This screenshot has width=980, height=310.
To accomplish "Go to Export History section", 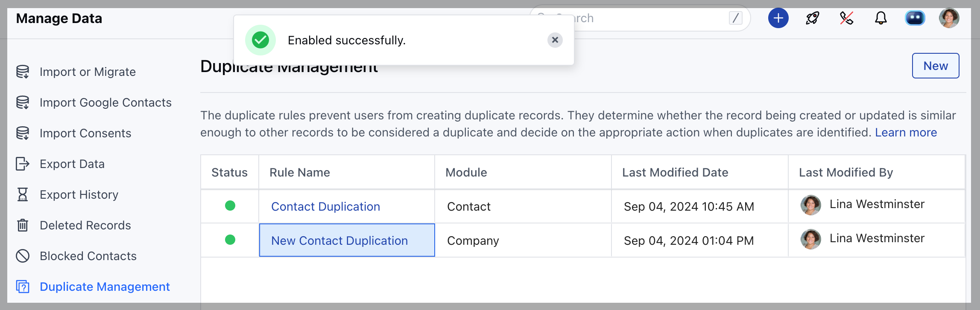I will (x=79, y=194).
